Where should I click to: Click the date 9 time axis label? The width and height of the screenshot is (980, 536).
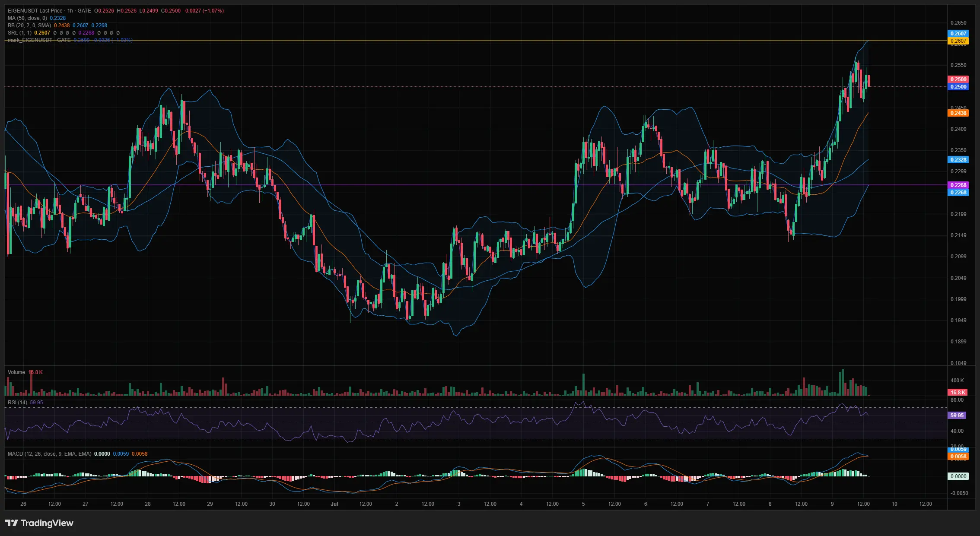(x=832, y=504)
